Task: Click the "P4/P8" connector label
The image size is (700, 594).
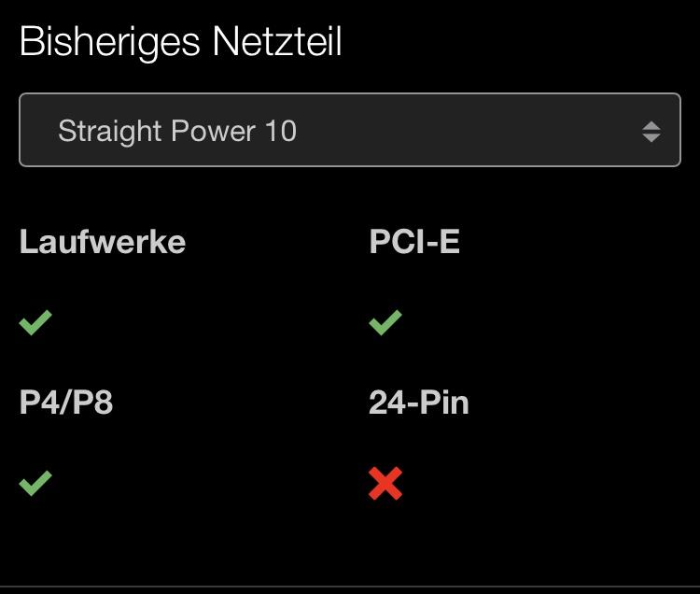Action: 66,403
